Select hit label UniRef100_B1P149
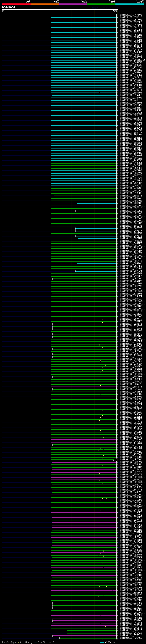 pyautogui.click(x=131, y=334)
